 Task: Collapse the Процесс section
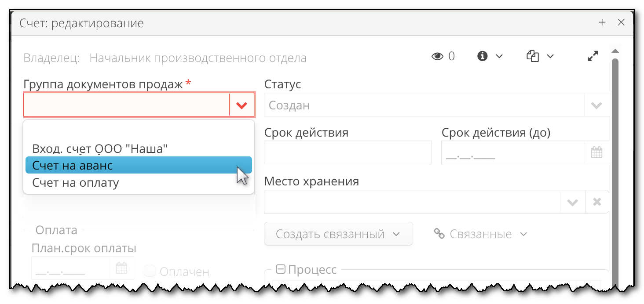tap(280, 269)
